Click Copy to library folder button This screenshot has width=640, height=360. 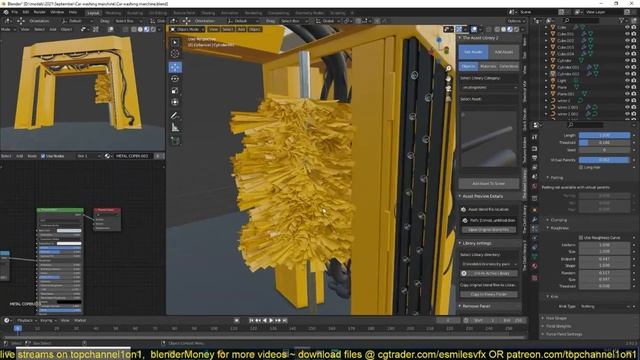pyautogui.click(x=489, y=294)
